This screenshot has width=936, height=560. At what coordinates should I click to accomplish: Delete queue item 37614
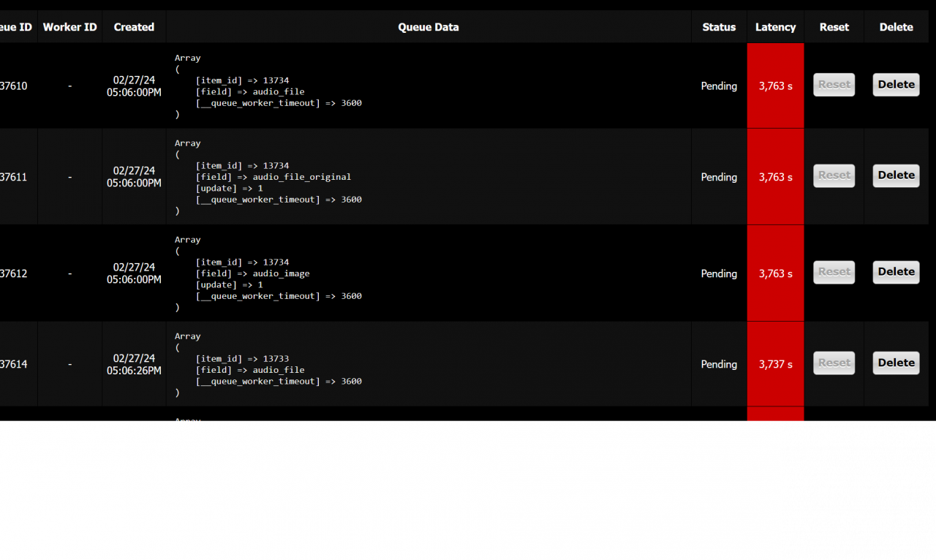[896, 363]
